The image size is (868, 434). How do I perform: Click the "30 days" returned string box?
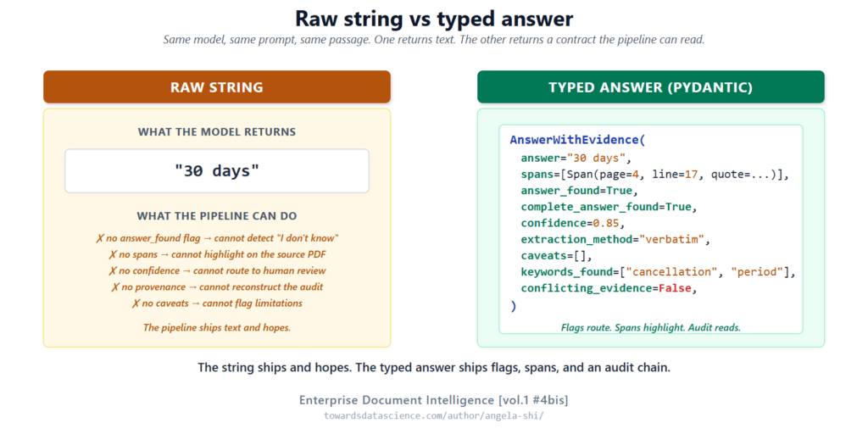[217, 170]
